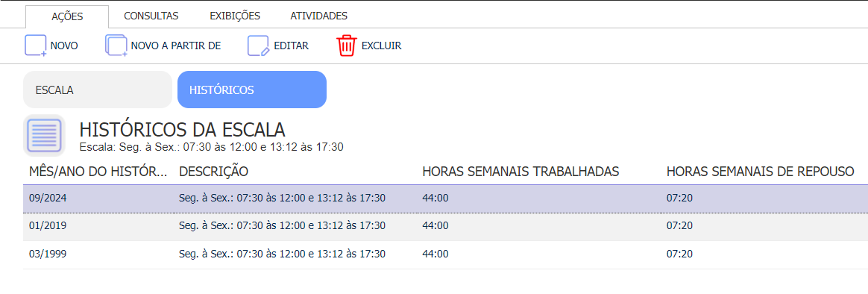Select the 09/2024 history row
The height and width of the screenshot is (294, 868).
pos(446,198)
